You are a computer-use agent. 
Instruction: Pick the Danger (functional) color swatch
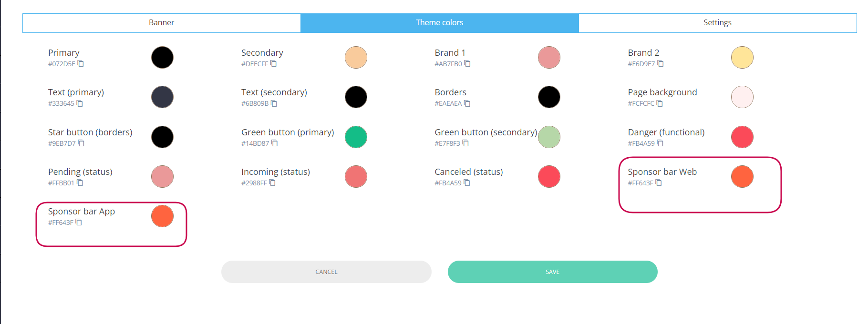click(742, 137)
